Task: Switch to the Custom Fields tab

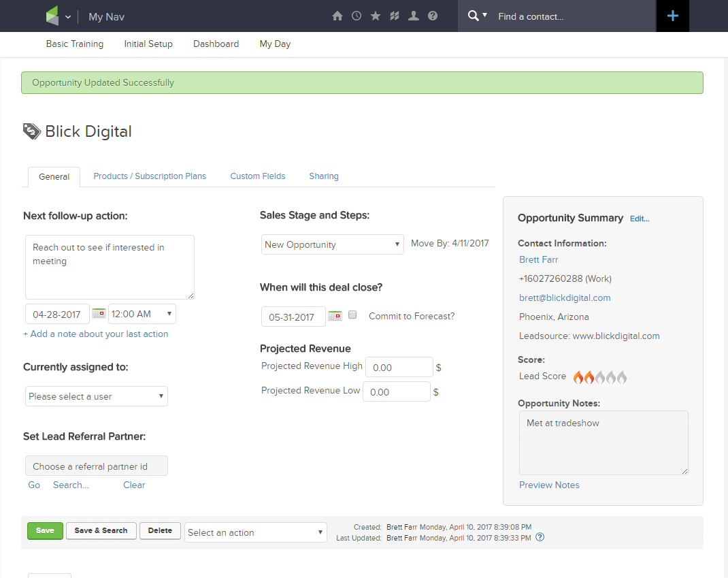Action: tap(258, 176)
